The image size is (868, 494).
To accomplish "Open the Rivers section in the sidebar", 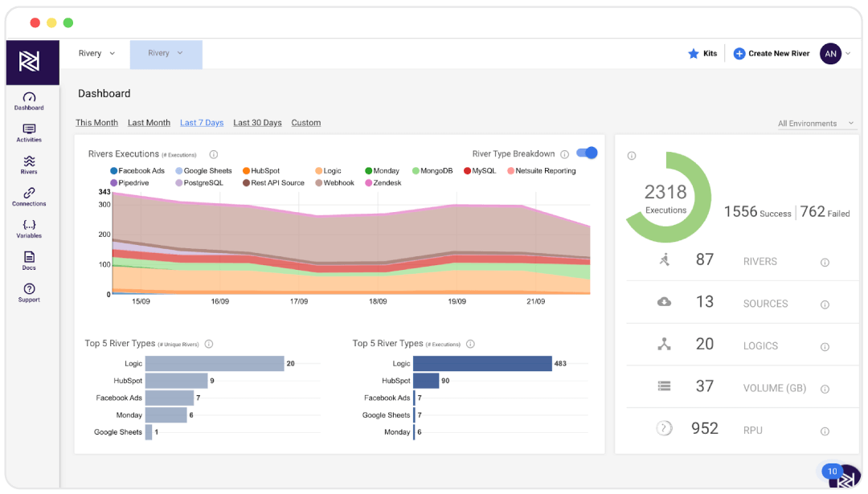I will point(29,165).
